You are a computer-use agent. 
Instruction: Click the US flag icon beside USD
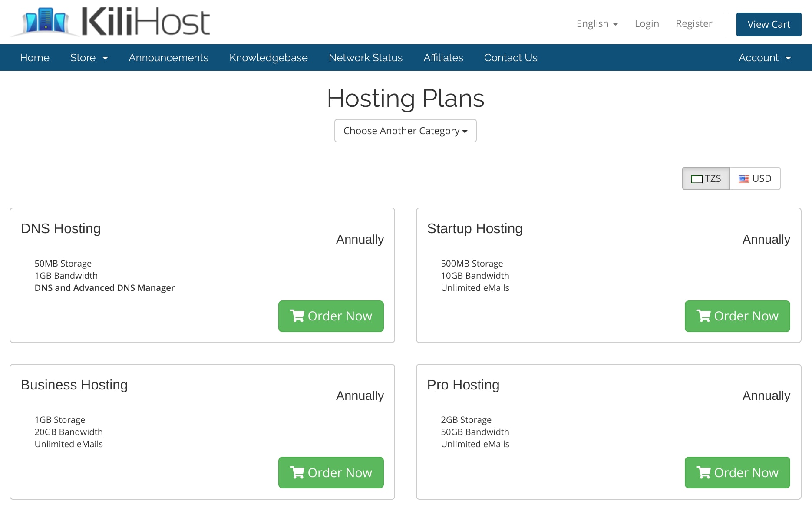point(744,179)
